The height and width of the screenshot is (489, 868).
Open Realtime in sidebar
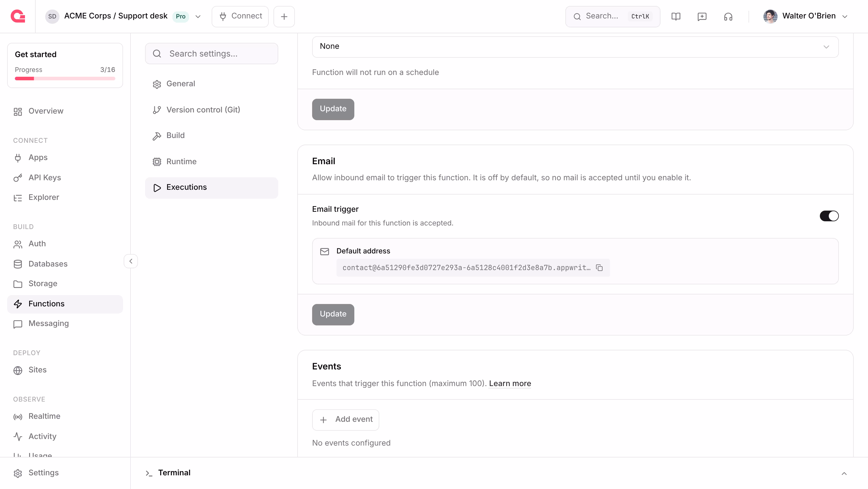point(65,416)
